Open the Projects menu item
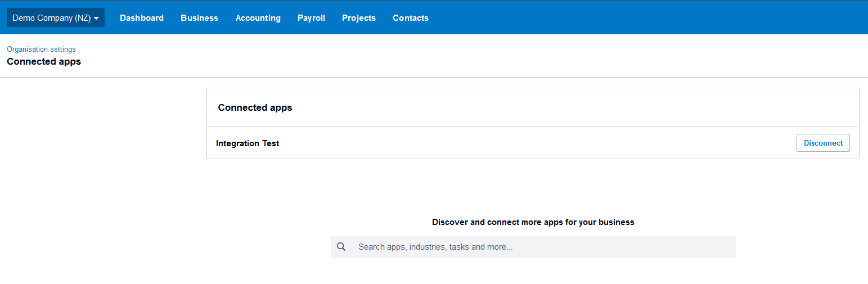 (x=359, y=18)
